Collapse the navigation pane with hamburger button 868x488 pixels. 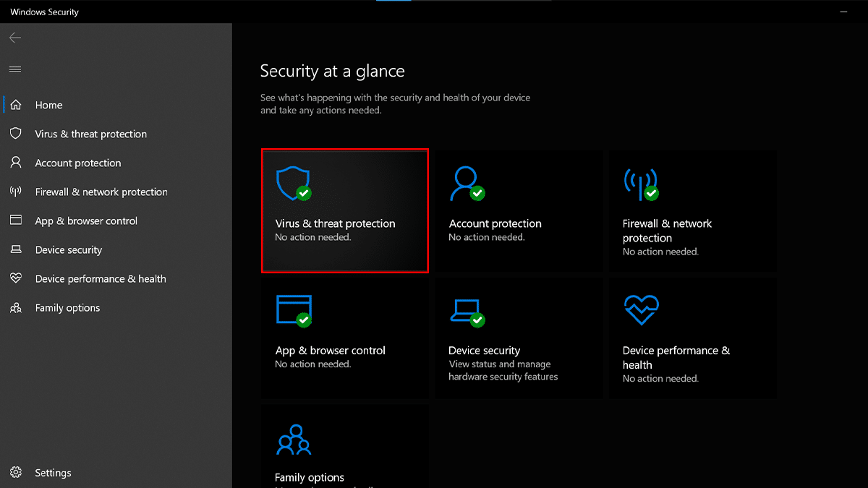(15, 69)
